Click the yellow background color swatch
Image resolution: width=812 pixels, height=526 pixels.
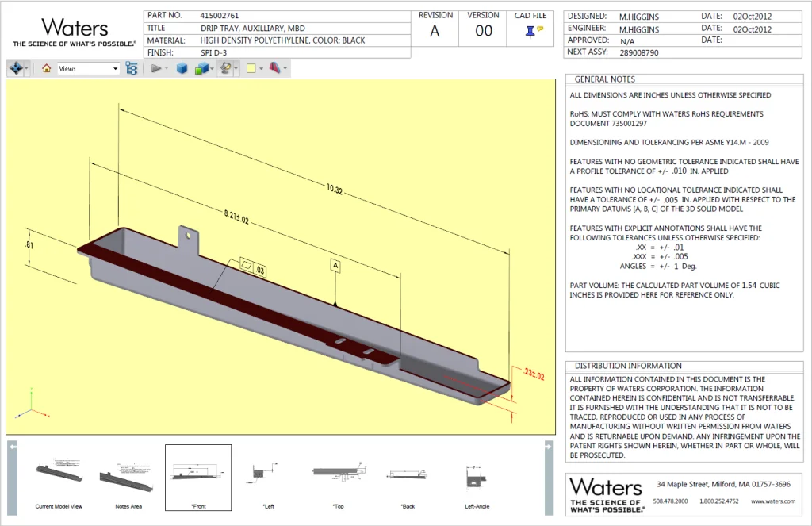point(251,69)
